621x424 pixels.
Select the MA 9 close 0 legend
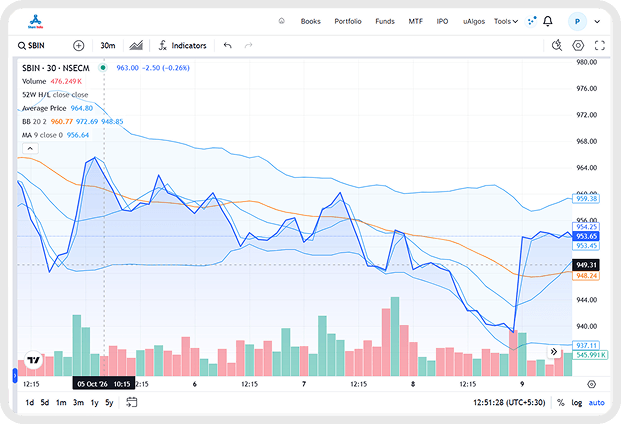coord(42,135)
